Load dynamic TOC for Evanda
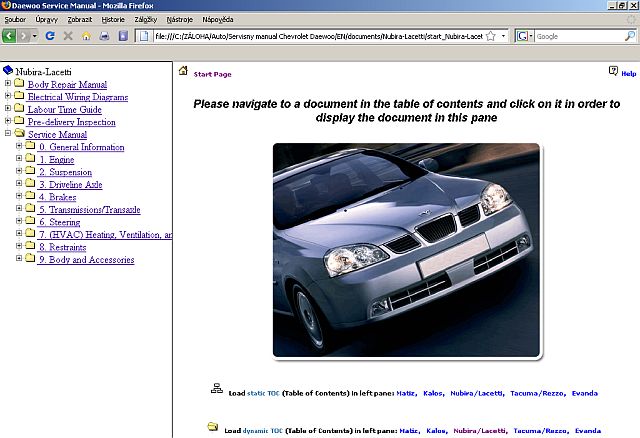 click(x=588, y=431)
